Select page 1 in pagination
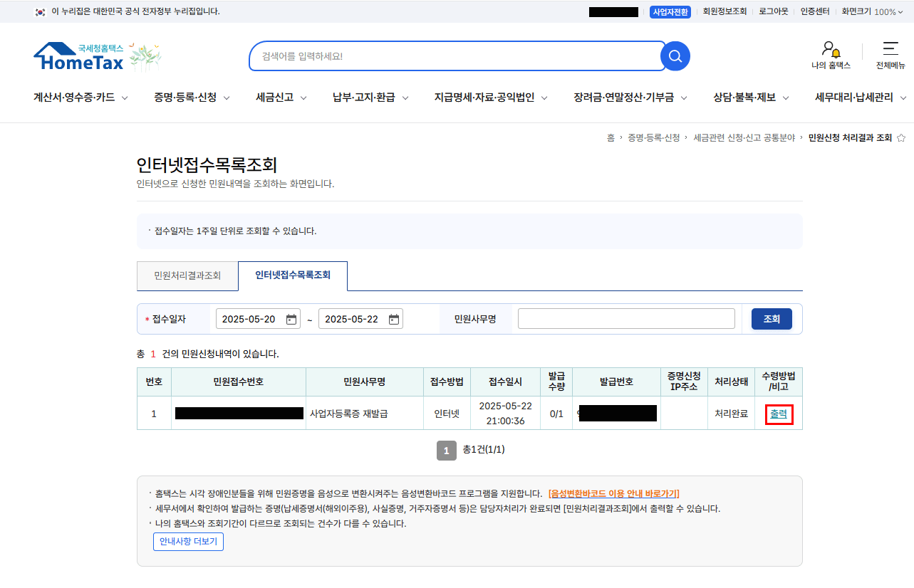The image size is (914, 588). (x=446, y=450)
